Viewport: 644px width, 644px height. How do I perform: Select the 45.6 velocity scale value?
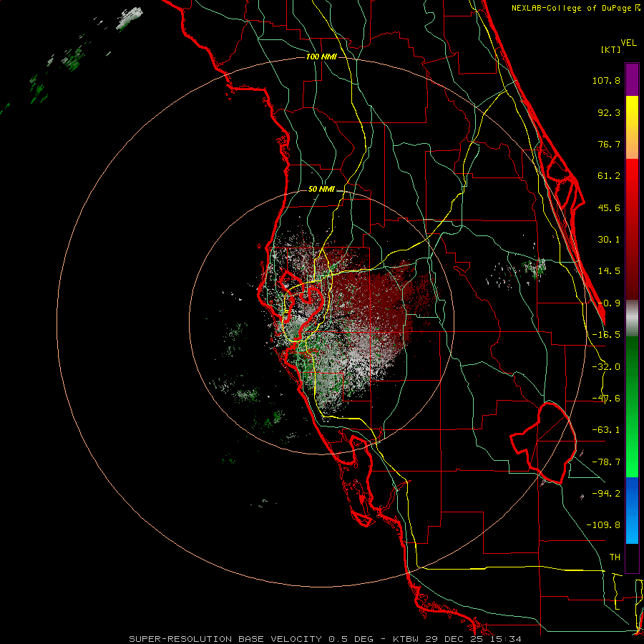tap(609, 208)
